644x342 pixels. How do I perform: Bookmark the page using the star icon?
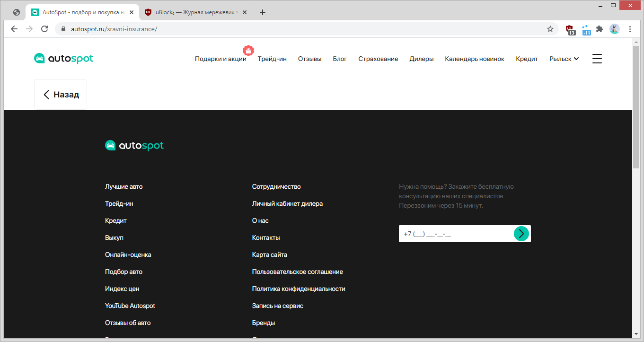click(x=550, y=29)
